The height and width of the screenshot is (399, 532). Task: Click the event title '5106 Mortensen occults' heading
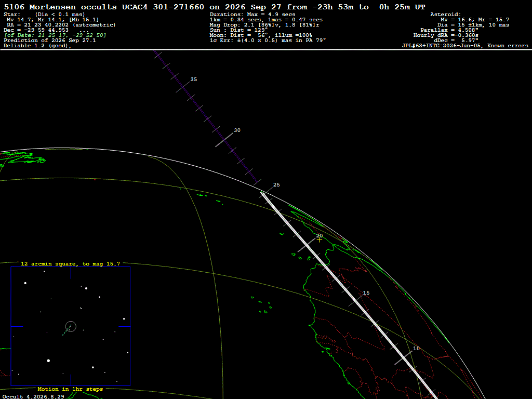tap(60, 7)
